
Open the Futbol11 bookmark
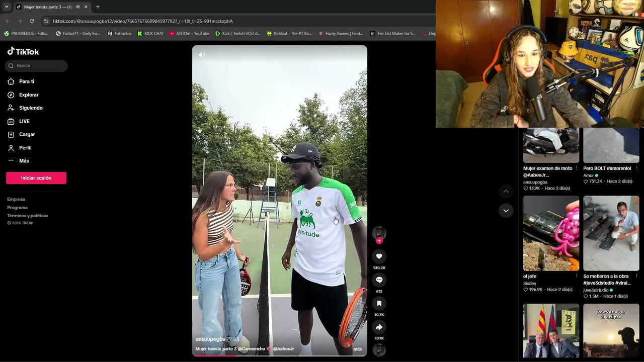[77, 34]
